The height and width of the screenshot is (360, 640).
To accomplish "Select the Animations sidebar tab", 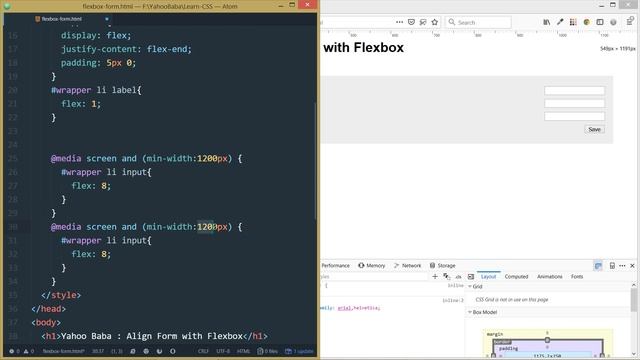I will click(549, 276).
